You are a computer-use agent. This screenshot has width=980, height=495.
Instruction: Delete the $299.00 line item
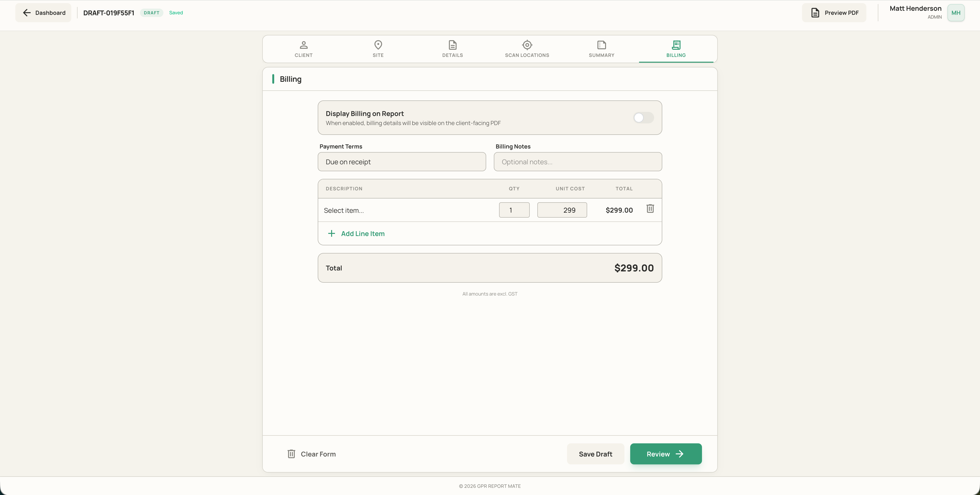pyautogui.click(x=650, y=208)
